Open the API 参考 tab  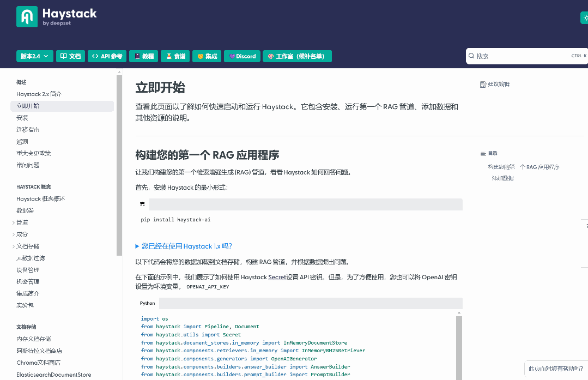107,56
